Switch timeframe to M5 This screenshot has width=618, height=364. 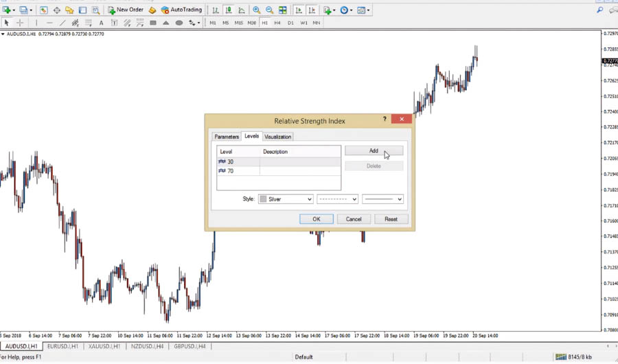tap(226, 23)
